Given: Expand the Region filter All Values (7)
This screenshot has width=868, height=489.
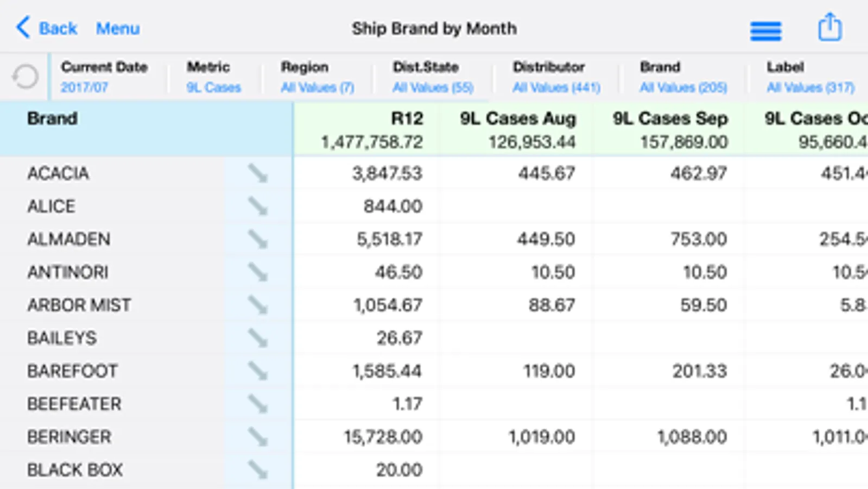Looking at the screenshot, I should coord(317,77).
